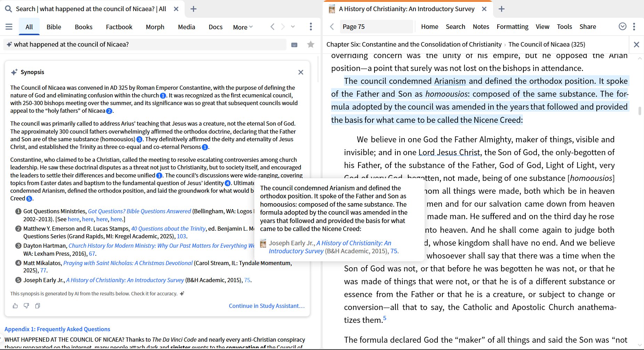
Task: Open the Formatting menu
Action: [x=512, y=27]
